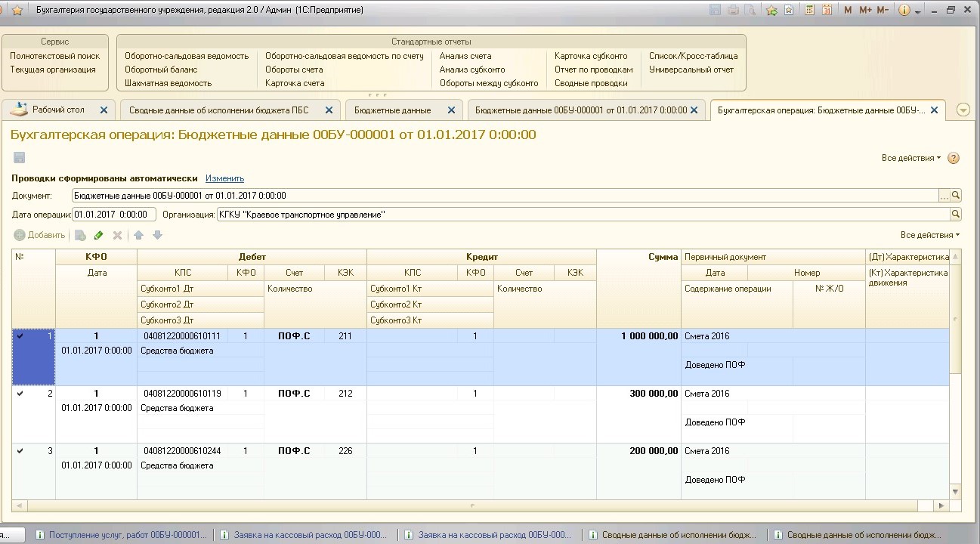Viewport: 980px width, 544px height.
Task: Click the move row down arrow
Action: [x=157, y=235]
